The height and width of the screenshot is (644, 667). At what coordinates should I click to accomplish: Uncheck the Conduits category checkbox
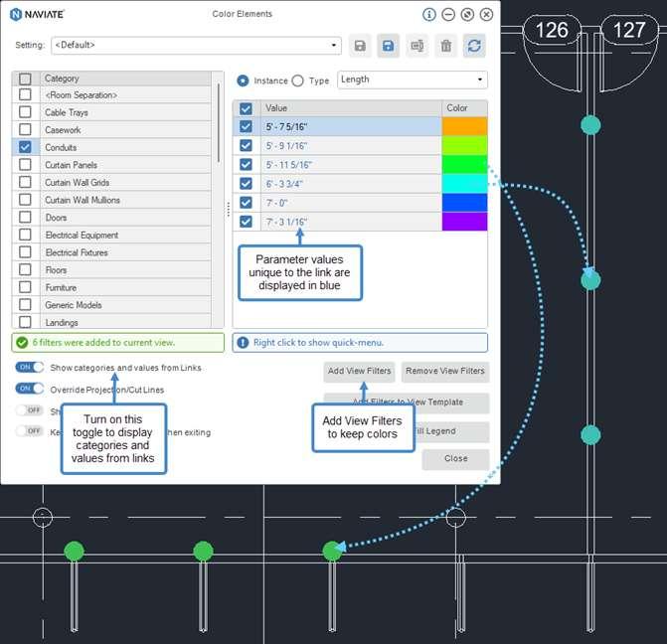pos(25,147)
